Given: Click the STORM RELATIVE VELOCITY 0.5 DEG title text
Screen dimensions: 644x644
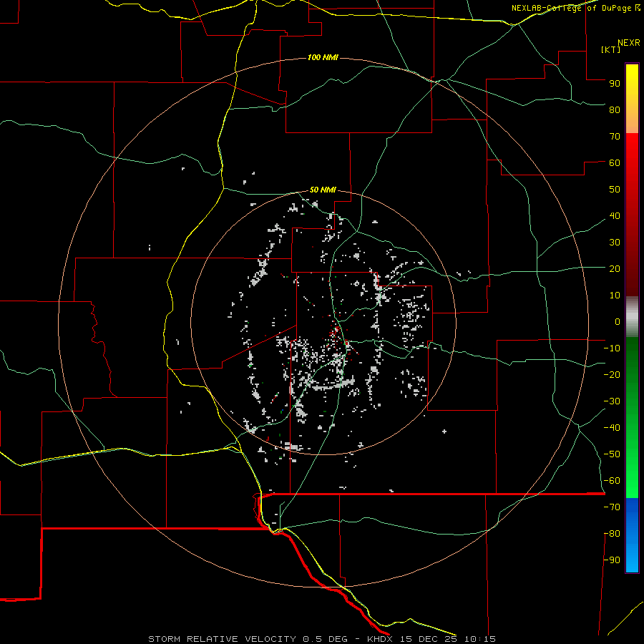Looking at the screenshot, I should pos(248,639).
